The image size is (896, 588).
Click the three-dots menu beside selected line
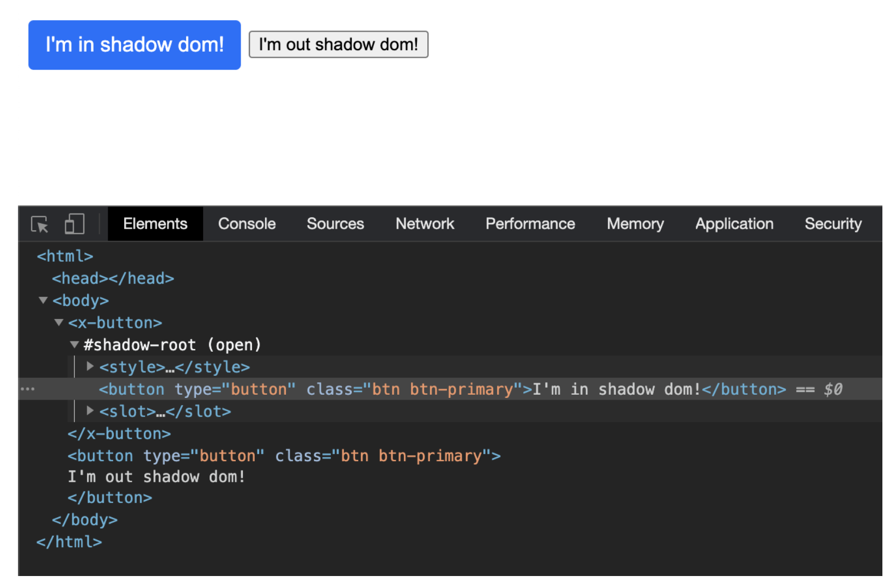click(x=28, y=389)
